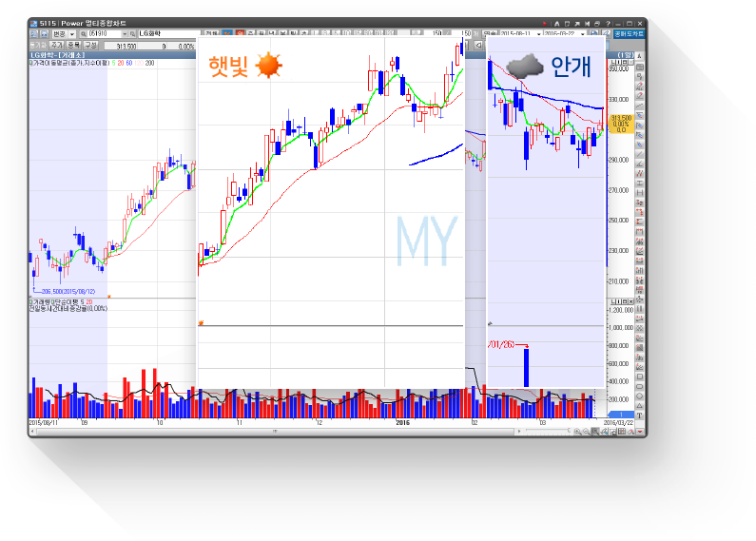Click the moving average 20 period label
The height and width of the screenshot is (541, 756).
tap(121, 63)
